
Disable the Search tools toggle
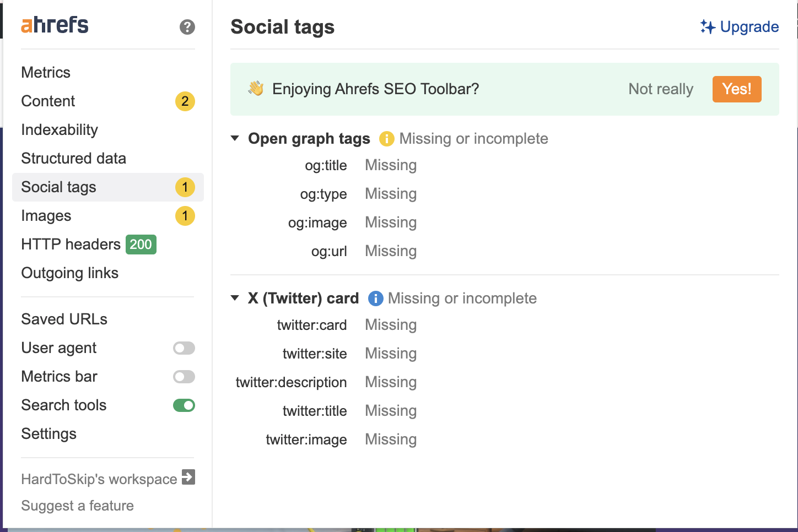click(184, 405)
